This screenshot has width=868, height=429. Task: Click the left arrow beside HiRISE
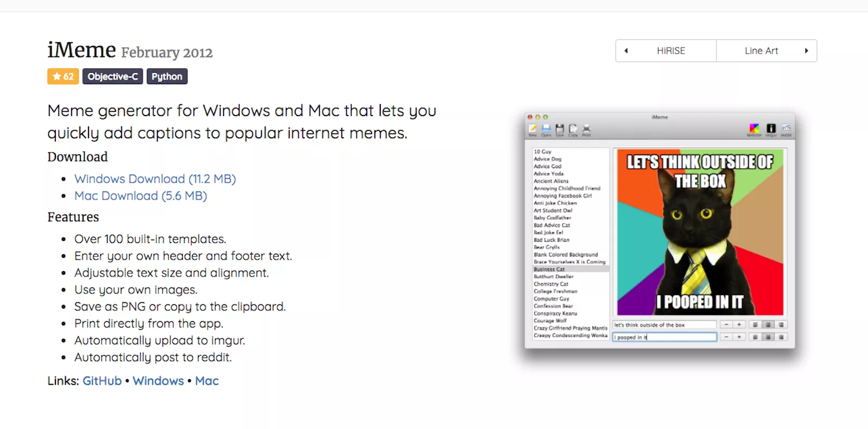(626, 51)
